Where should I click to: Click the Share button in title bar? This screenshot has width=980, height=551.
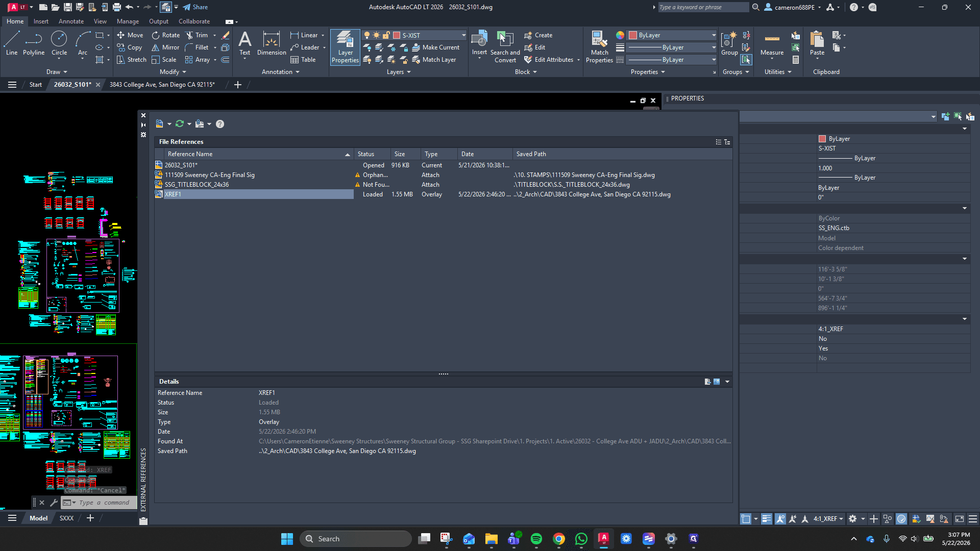click(195, 7)
